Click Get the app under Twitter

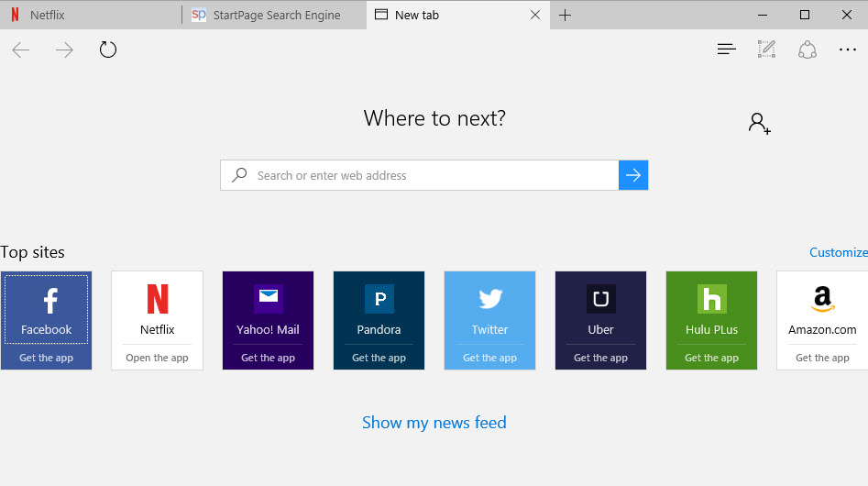(489, 358)
